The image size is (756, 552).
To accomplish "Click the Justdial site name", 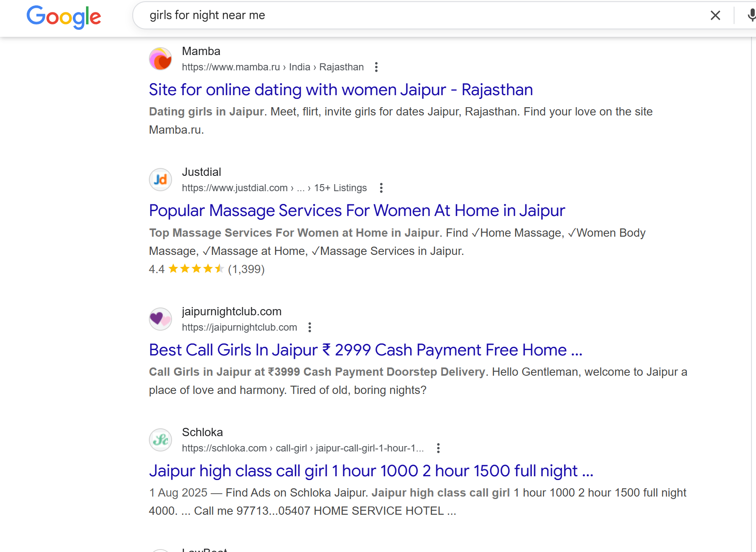I will coord(201,172).
